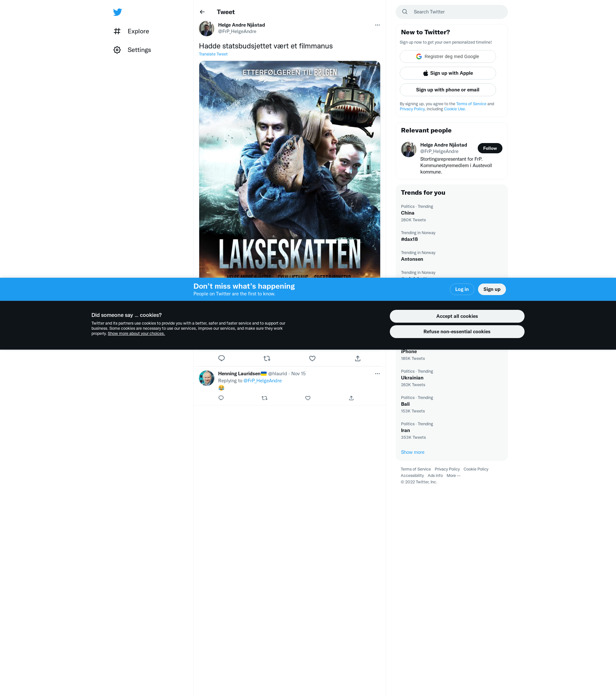The image size is (616, 696).
Task: Open the Cookie Use link
Action: pyautogui.click(x=455, y=109)
